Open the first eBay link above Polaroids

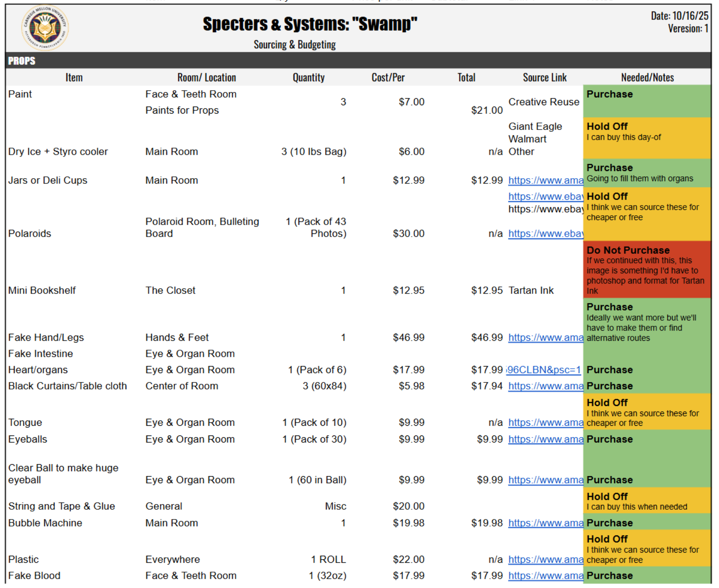pyautogui.click(x=546, y=196)
